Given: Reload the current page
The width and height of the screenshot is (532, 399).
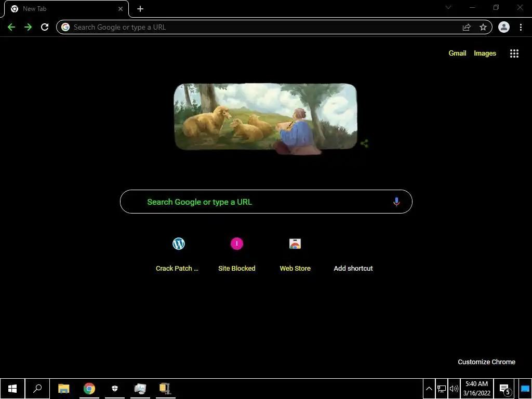Looking at the screenshot, I should click(45, 27).
